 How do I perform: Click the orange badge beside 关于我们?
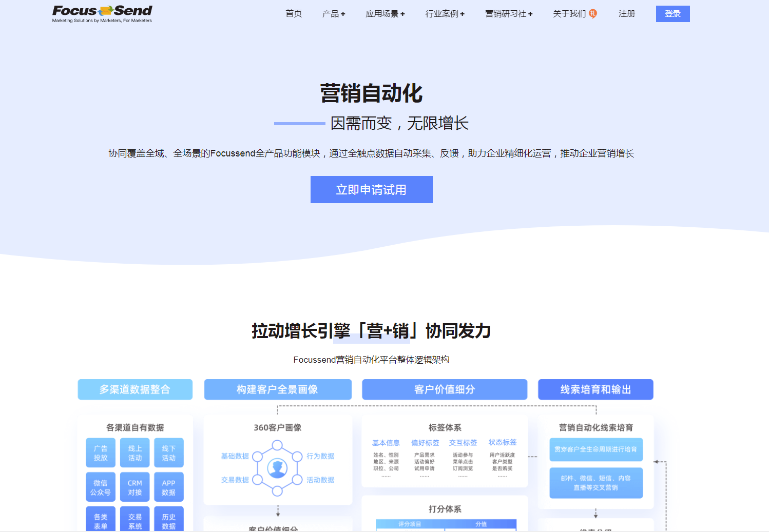[593, 14]
